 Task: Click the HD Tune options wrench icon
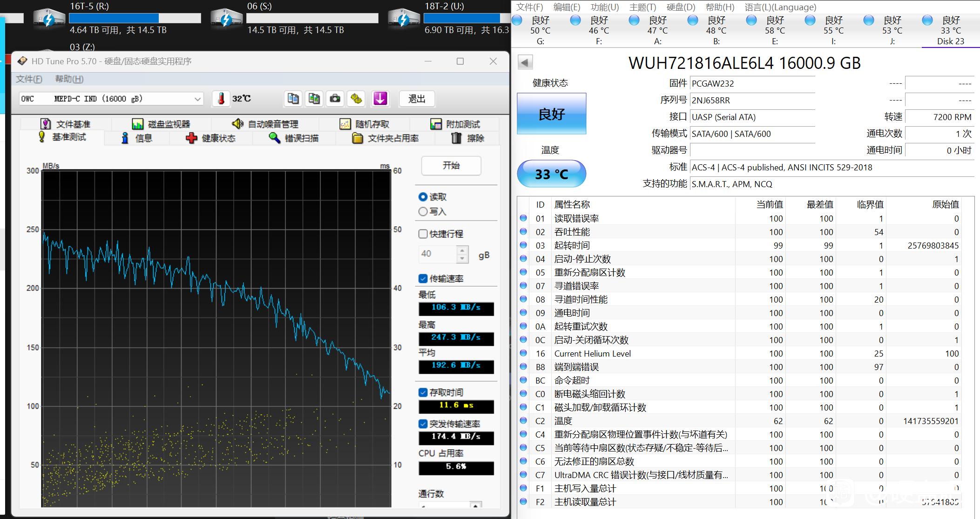(356, 99)
